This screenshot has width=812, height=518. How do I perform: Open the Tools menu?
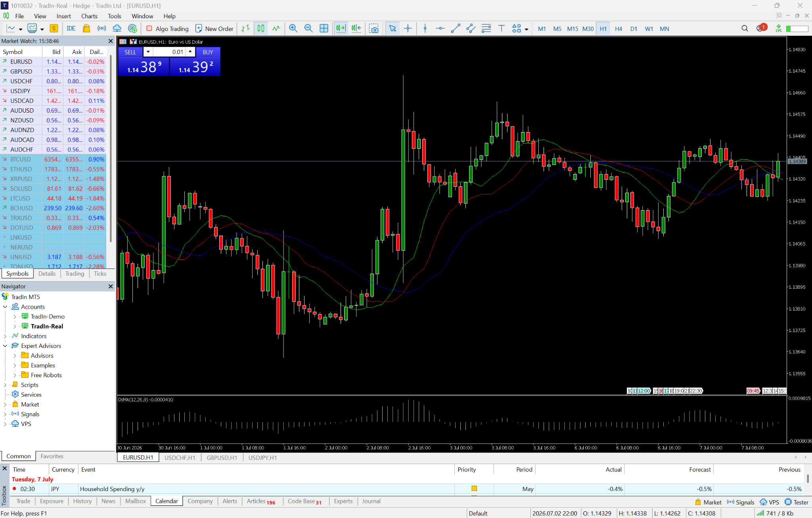tap(114, 16)
